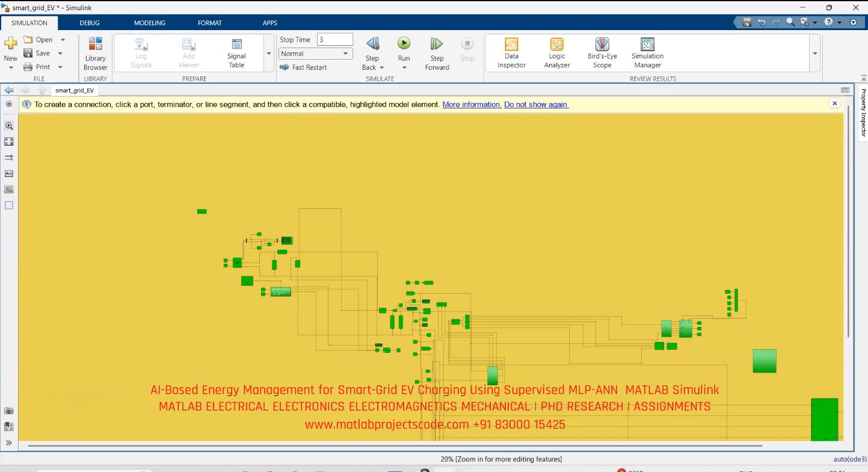Open the simulation mode Normal dropdown
The height and width of the screenshot is (472, 868).
pyautogui.click(x=315, y=54)
